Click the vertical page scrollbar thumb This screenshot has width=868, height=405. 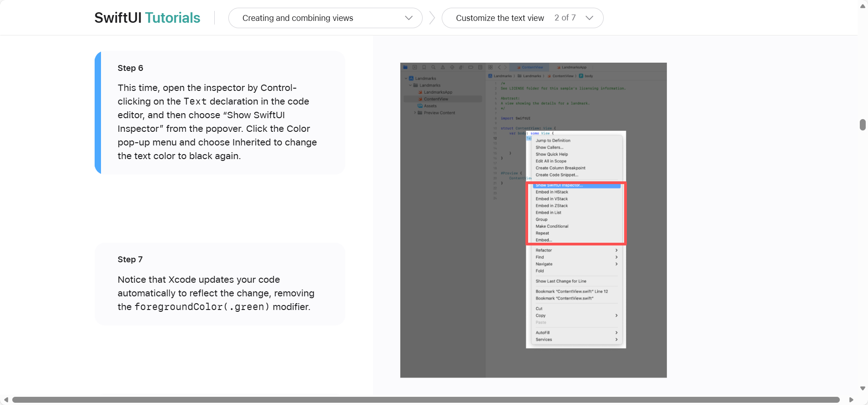863,125
